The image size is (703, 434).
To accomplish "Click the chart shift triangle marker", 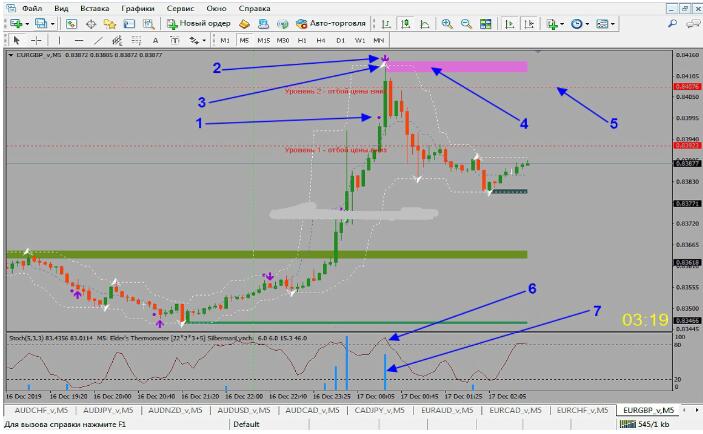I will click(538, 52).
